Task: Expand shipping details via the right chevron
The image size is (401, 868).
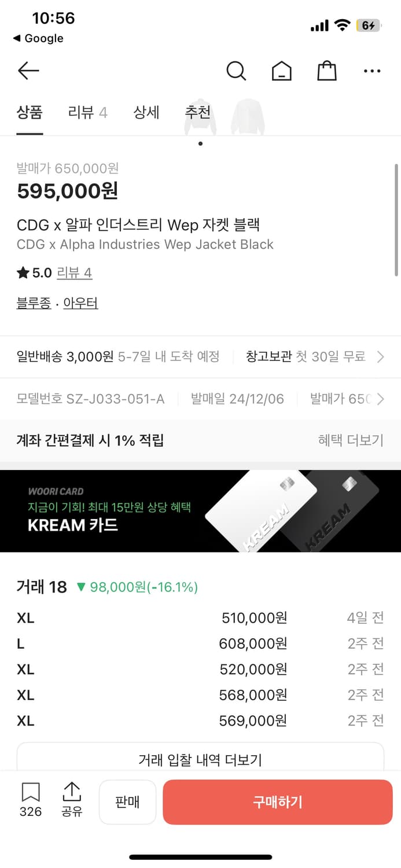Action: coord(382,356)
